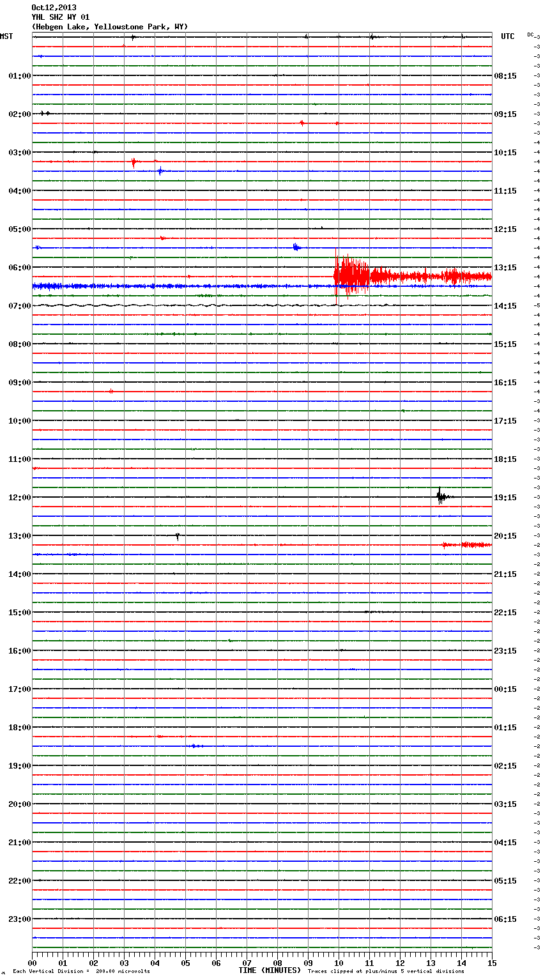This screenshot has height=980, width=543.
Task: Click minute 00 on the time axis
Action: 32,963
